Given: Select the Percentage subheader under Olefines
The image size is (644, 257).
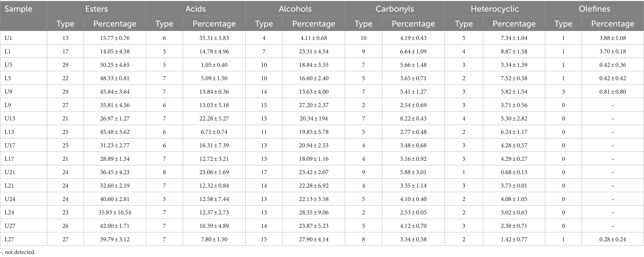Looking at the screenshot, I should (613, 23).
